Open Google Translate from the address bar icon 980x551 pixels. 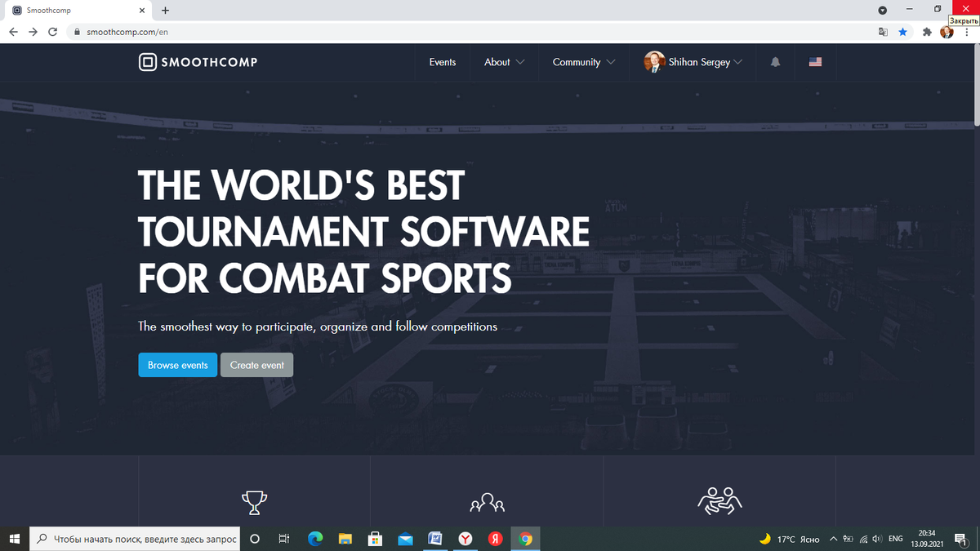pos(883,32)
